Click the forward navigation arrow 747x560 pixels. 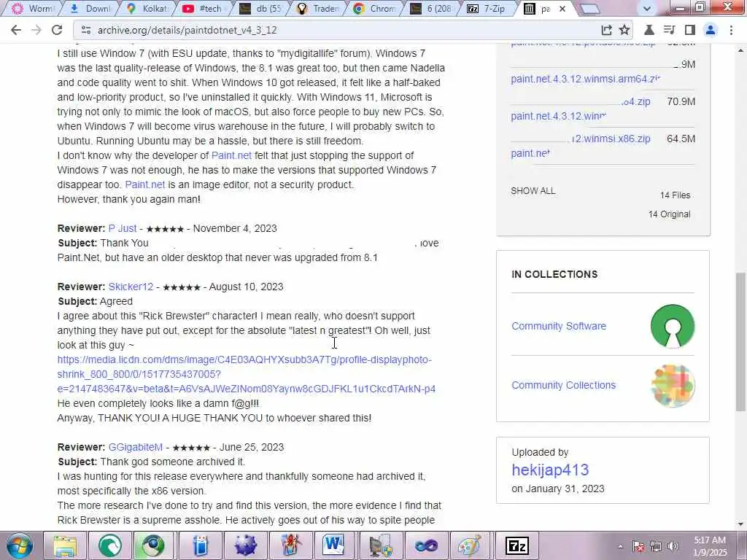[36, 30]
